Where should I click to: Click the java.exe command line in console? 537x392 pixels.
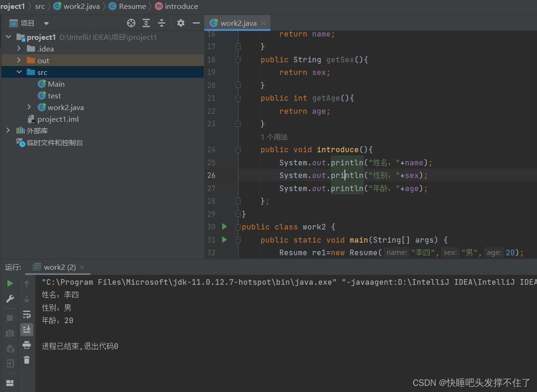point(289,282)
